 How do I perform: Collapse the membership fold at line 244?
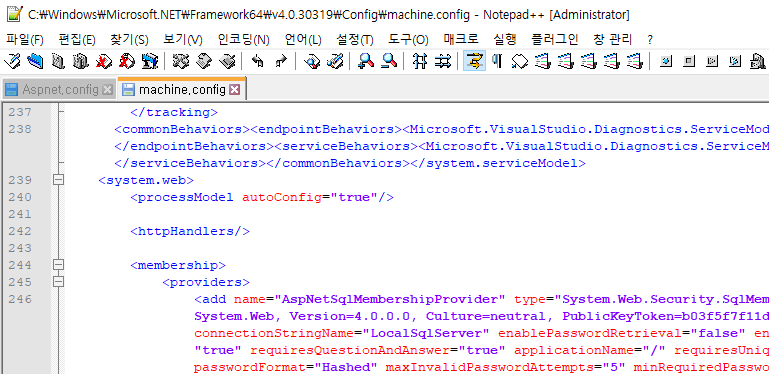(x=58, y=265)
